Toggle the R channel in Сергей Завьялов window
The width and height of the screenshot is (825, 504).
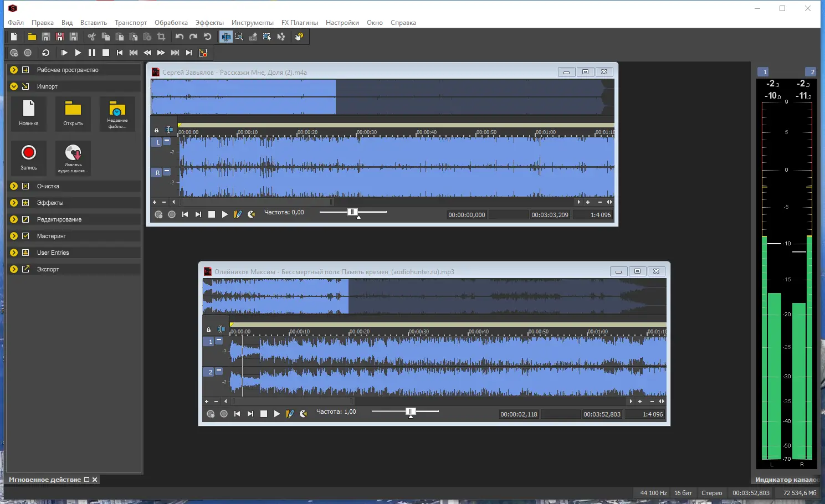click(x=157, y=173)
